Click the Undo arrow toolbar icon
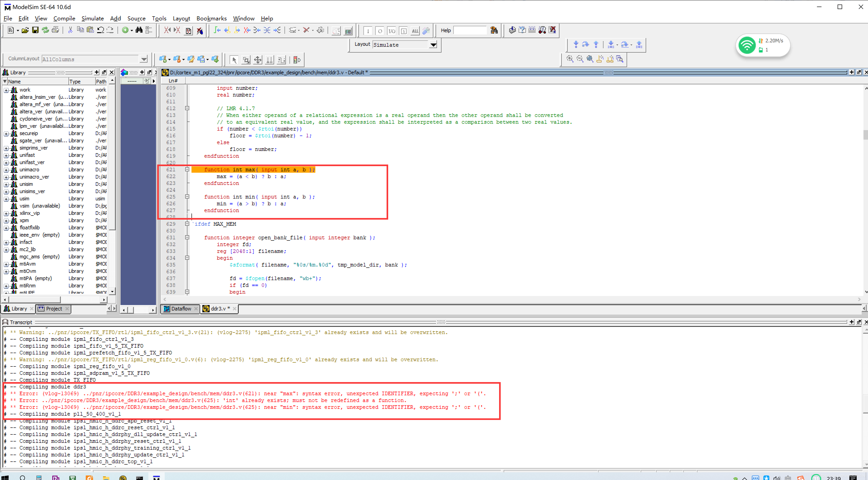 coord(101,30)
